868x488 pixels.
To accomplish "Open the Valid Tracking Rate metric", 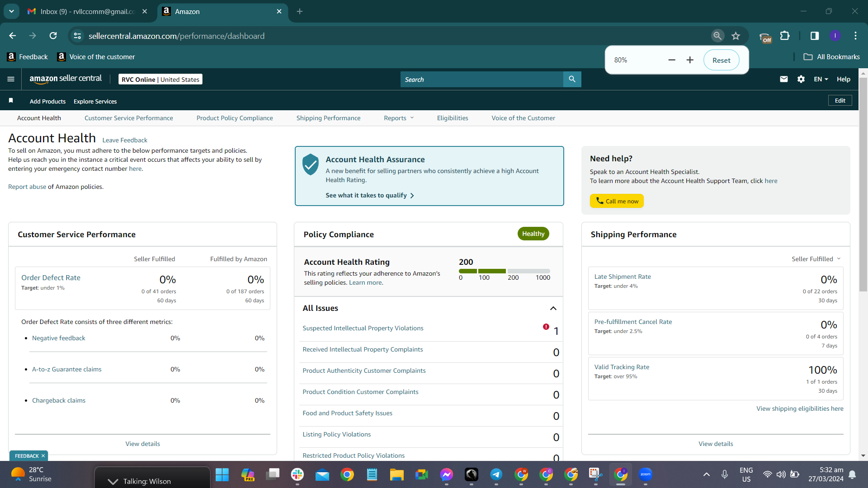I will tap(622, 367).
